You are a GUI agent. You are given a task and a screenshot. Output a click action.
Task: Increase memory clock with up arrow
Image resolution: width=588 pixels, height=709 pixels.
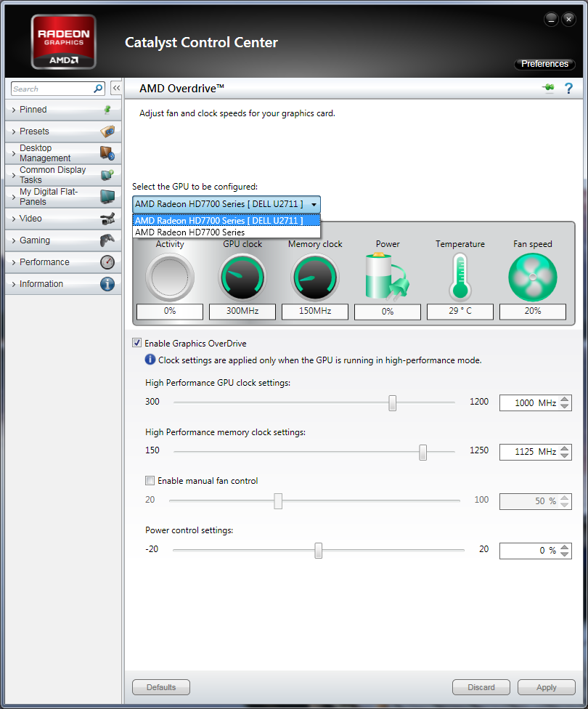(565, 448)
